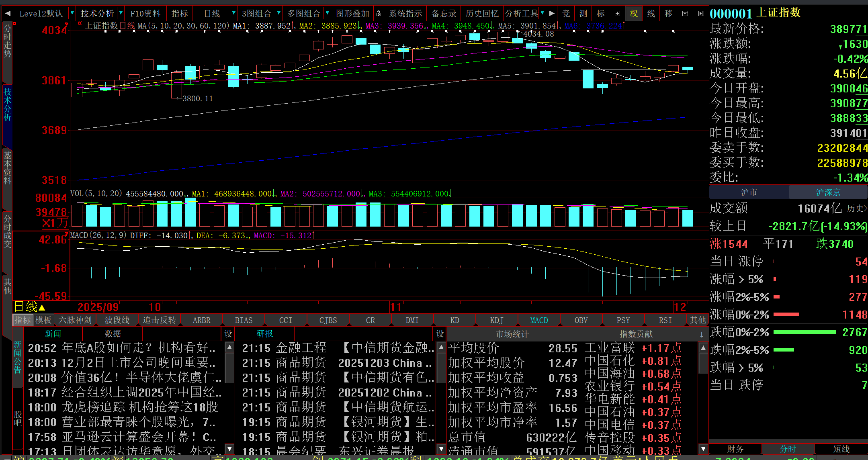Click the 测 toolbar icon
Image resolution: width=868 pixels, height=460 pixels.
583,14
